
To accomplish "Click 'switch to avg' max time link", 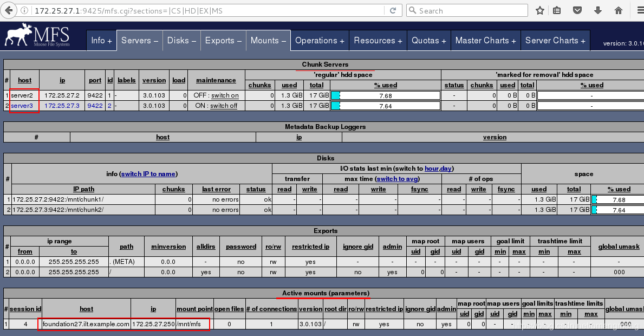I will pyautogui.click(x=397, y=179).
